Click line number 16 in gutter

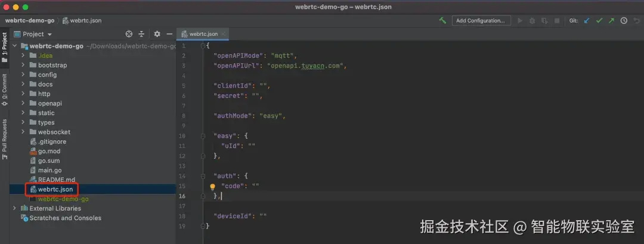[x=182, y=196]
